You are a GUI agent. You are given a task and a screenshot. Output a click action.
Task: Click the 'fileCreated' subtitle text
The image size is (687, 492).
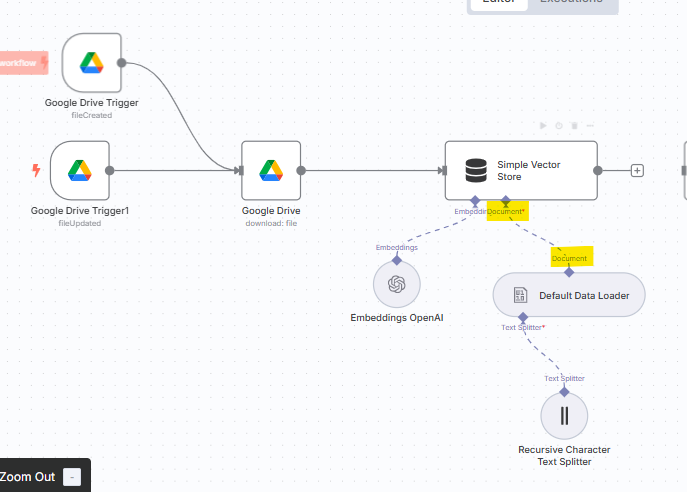[x=92, y=115]
